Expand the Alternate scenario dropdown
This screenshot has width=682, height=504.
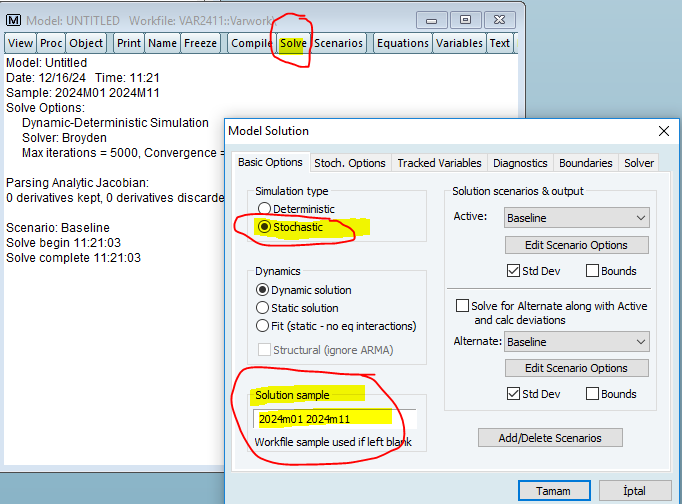pos(640,342)
